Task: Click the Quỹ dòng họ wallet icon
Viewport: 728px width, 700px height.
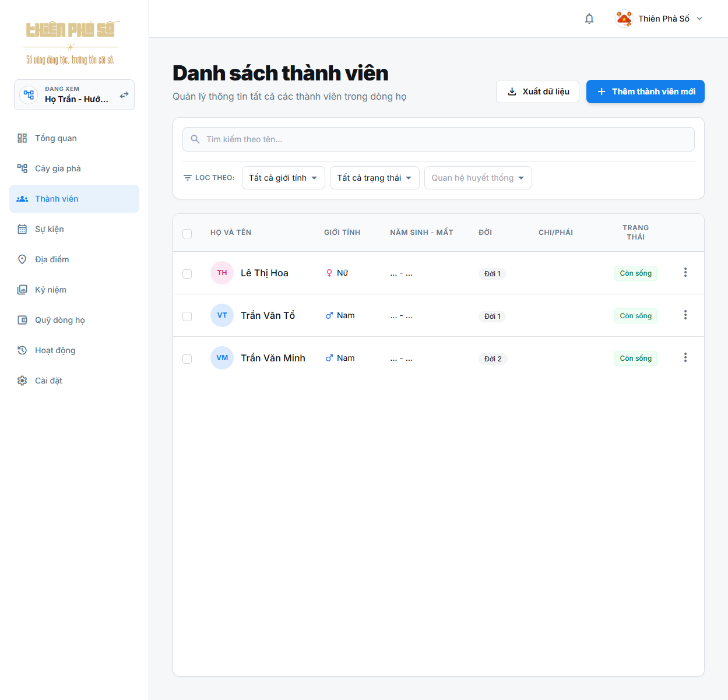Action: click(22, 320)
